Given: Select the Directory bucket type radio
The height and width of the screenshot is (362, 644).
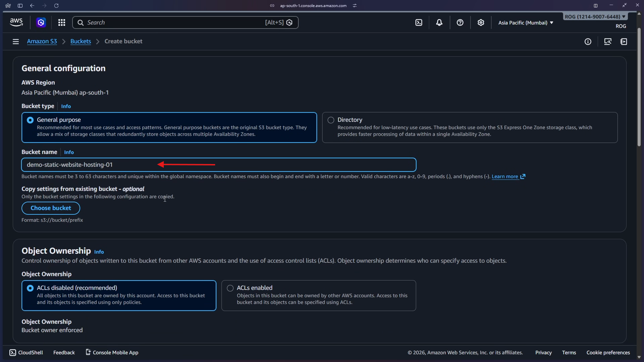Looking at the screenshot, I should click(x=331, y=120).
